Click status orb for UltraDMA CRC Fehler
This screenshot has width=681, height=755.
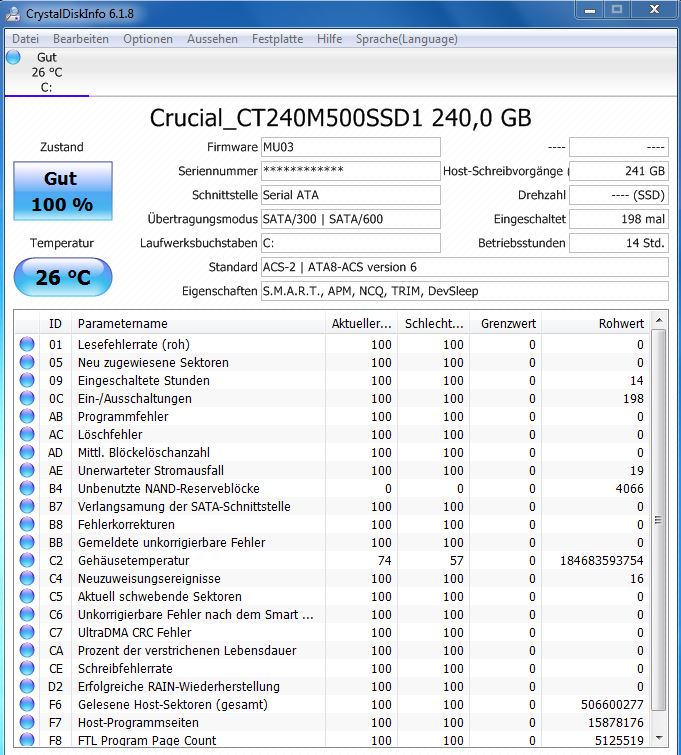(x=27, y=633)
